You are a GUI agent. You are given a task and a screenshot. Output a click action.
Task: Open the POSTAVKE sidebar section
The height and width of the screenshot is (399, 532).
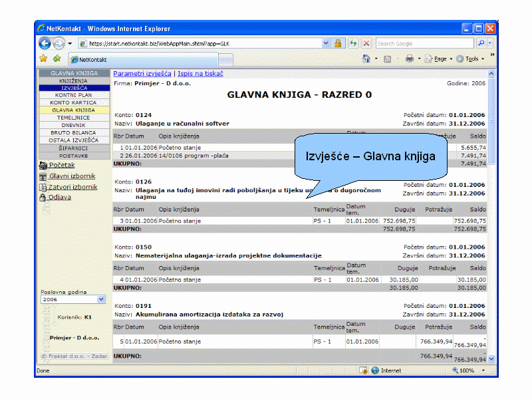pos(74,156)
